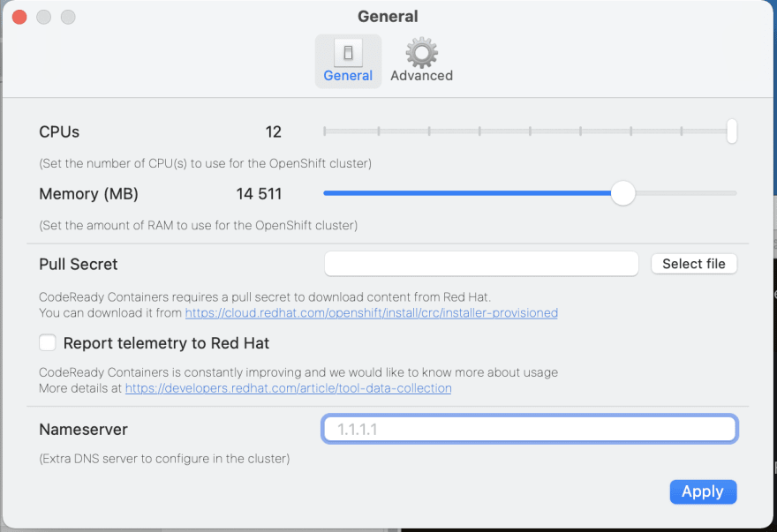This screenshot has width=777, height=532.
Task: Click the first tick on CPUs slider
Action: [325, 131]
